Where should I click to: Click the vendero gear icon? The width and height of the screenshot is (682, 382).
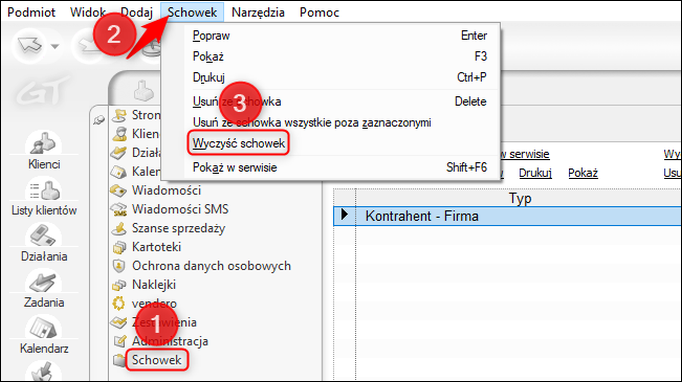(x=119, y=304)
